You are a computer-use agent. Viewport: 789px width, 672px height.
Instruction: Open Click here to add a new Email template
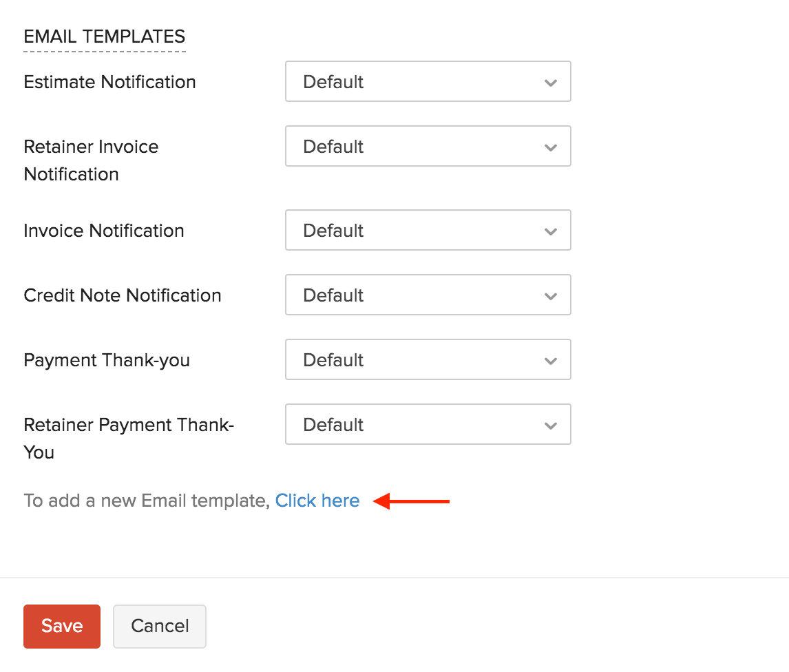(317, 501)
